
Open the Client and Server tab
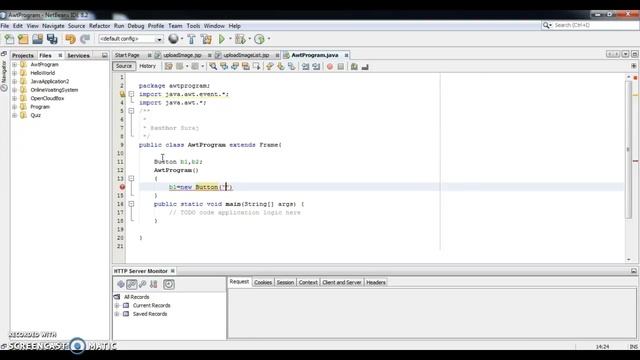pyautogui.click(x=342, y=282)
